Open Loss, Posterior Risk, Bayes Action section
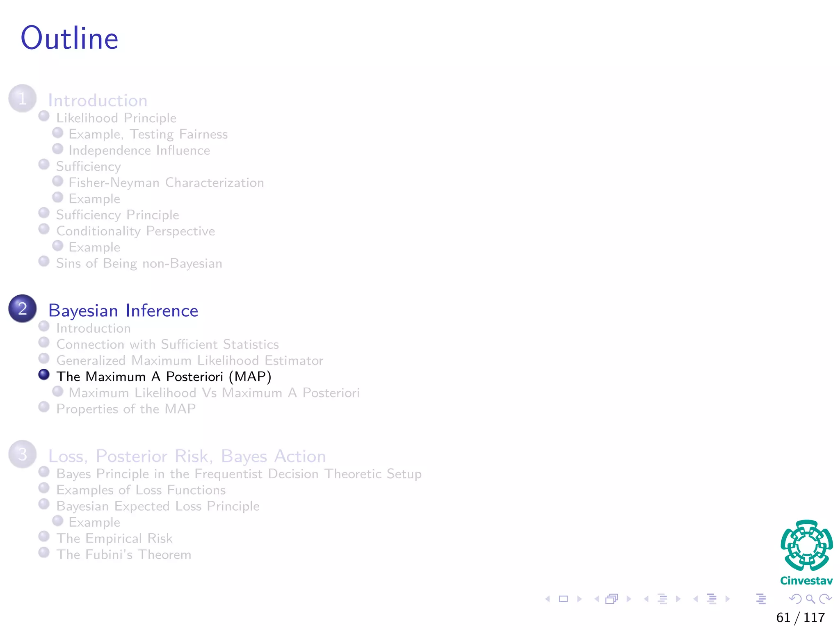 (x=187, y=456)
